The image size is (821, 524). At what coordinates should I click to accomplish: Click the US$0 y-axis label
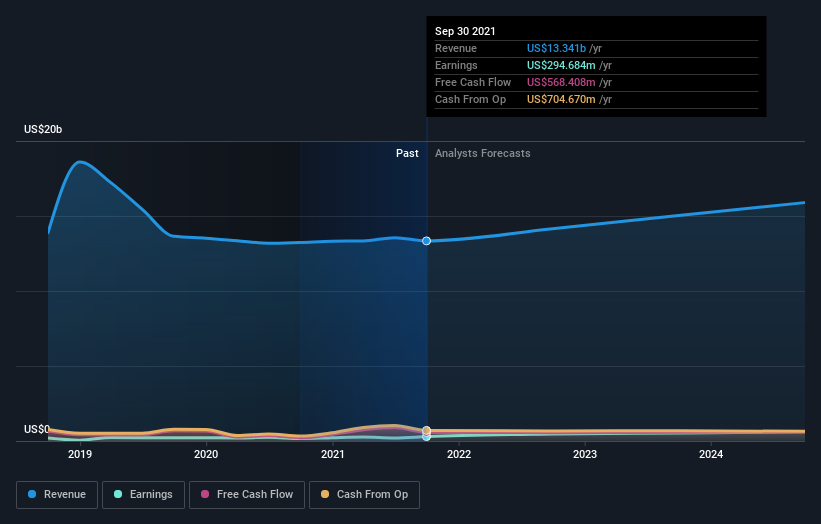[x=37, y=429]
